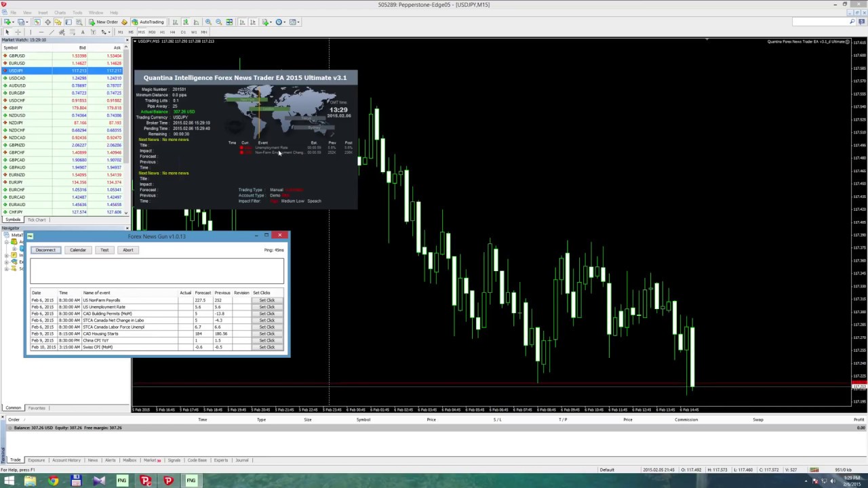868x488 pixels.
Task: Toggle the Market Watch window icon
Action: click(x=37, y=22)
